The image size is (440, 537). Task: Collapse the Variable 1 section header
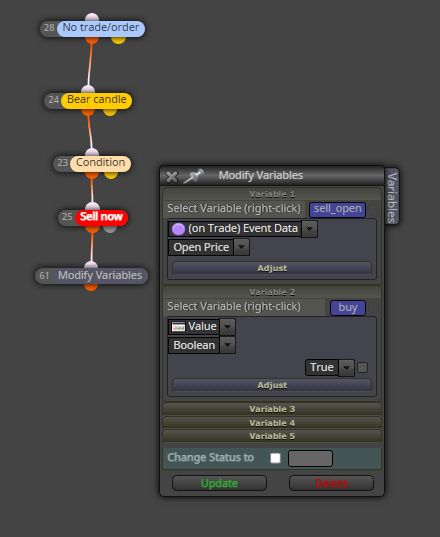272,195
